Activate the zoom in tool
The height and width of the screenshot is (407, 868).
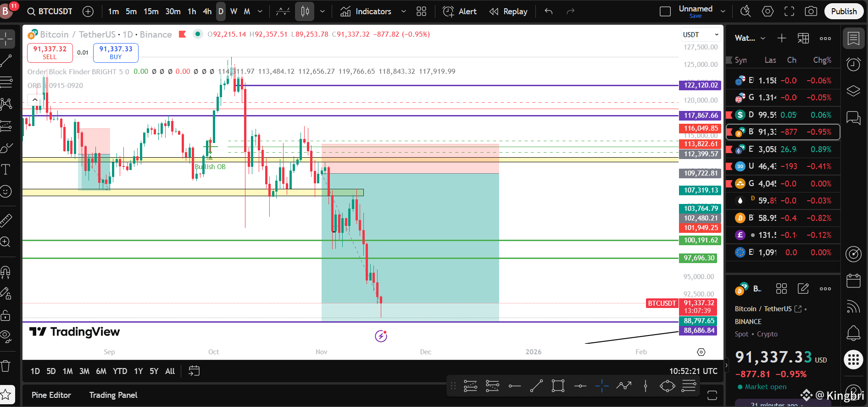tap(6, 242)
